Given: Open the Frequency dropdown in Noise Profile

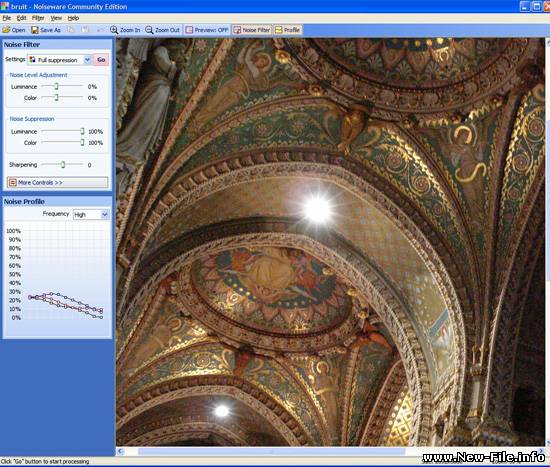Looking at the screenshot, I should (91, 214).
